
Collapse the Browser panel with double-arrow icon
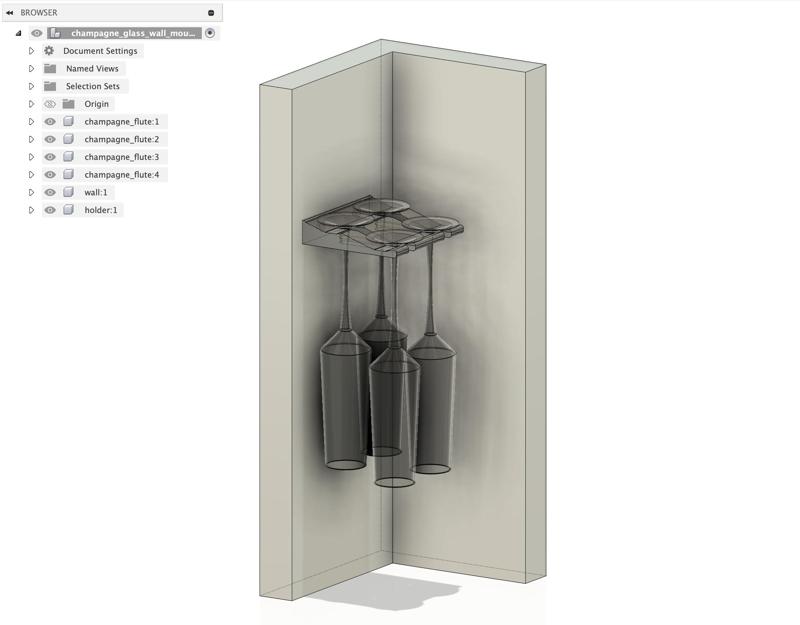9,13
